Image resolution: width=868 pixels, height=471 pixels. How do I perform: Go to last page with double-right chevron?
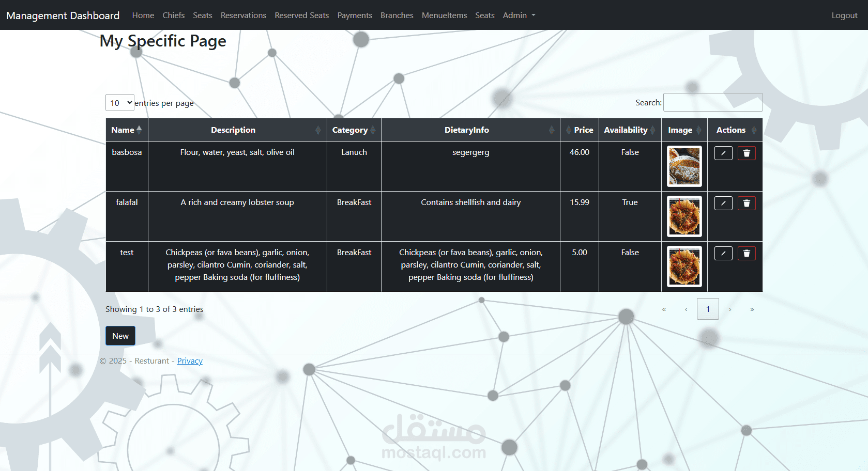click(752, 309)
